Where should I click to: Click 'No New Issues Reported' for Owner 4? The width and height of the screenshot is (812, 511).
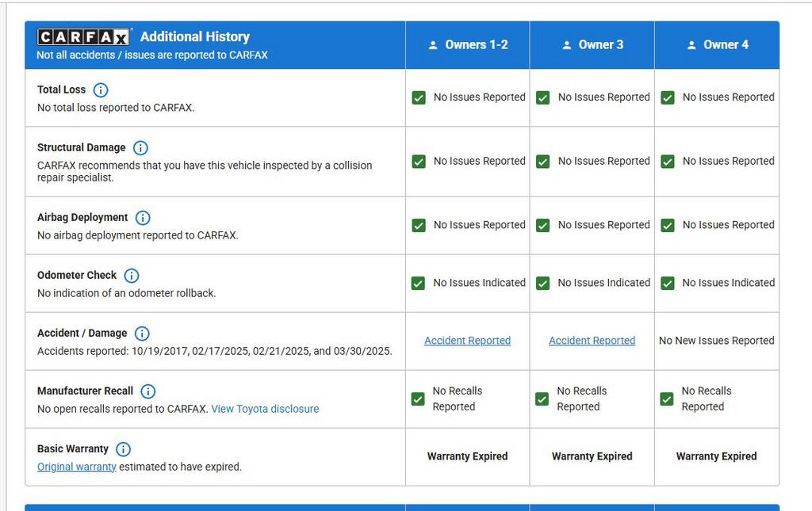point(717,341)
